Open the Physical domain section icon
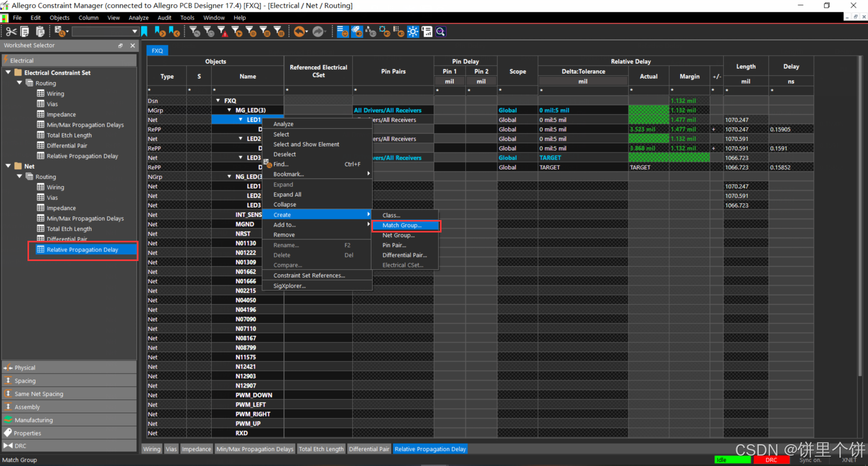The image size is (868, 466). [8, 367]
